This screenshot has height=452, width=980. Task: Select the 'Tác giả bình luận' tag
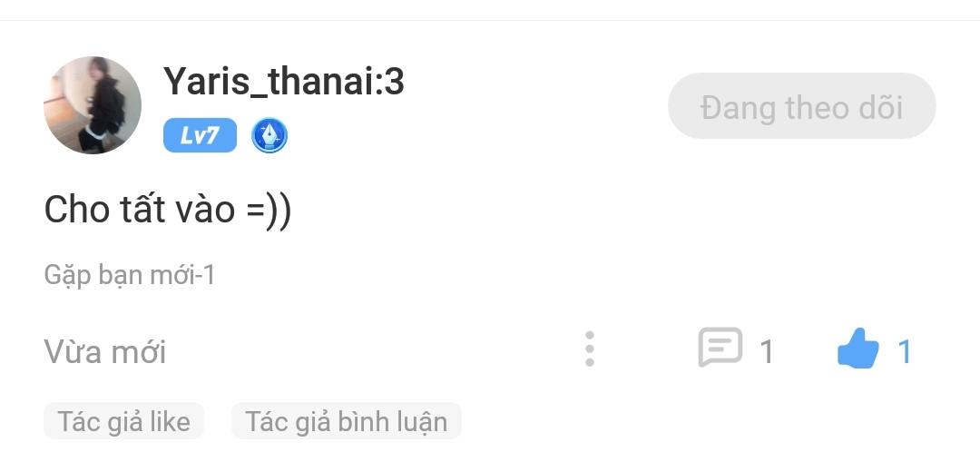[347, 421]
